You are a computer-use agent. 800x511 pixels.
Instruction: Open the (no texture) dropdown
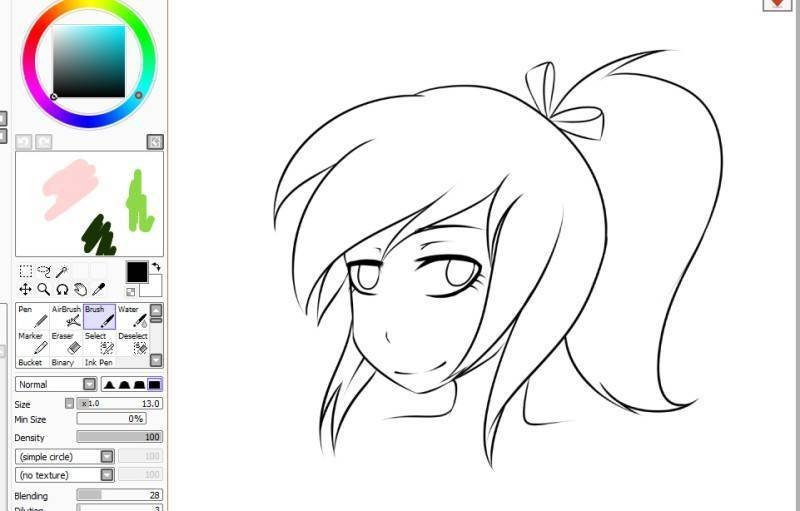click(x=107, y=475)
